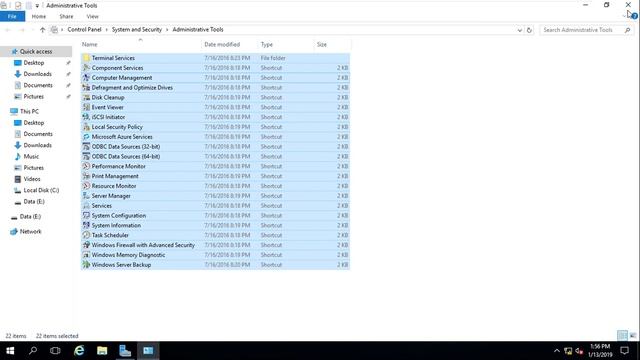Open the Action Center notifications icon

[624, 351]
